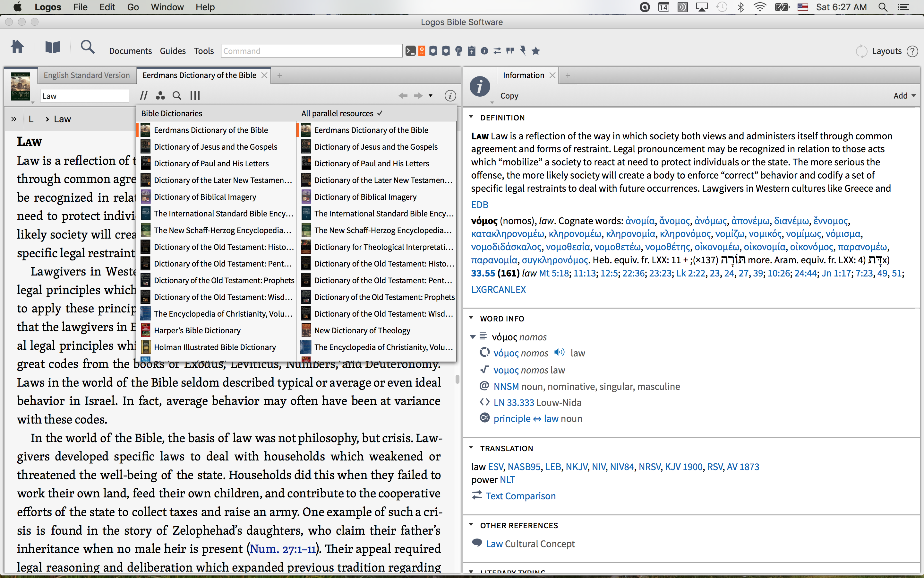This screenshot has height=578, width=924.
Task: Select New Dictionary of Theology
Action: click(376, 330)
